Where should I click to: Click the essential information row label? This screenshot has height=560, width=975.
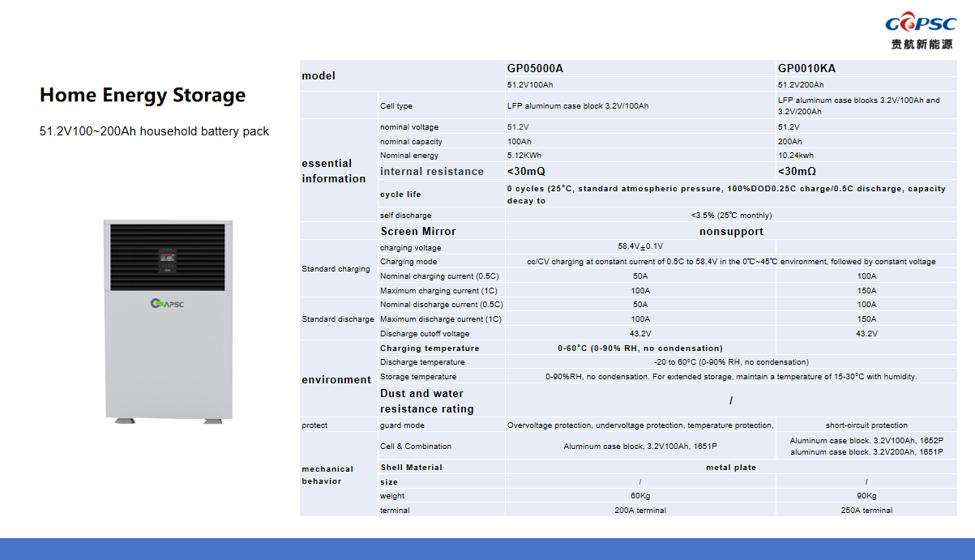click(x=334, y=171)
